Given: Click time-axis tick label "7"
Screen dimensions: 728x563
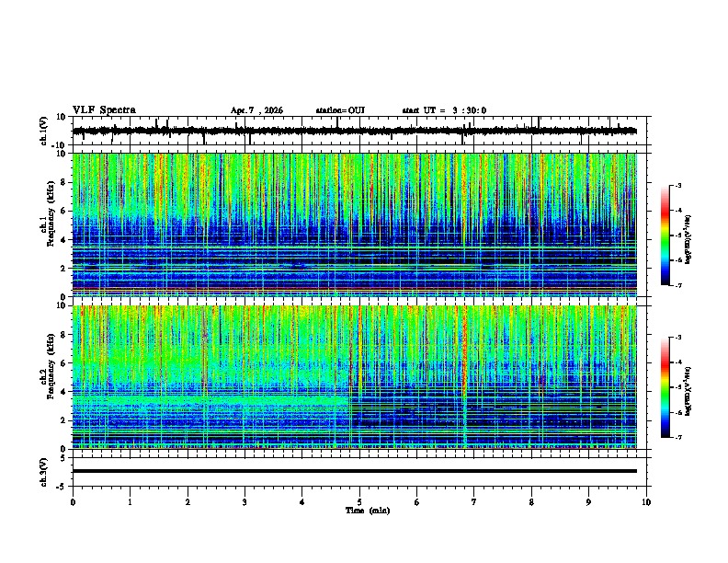Looking at the screenshot, I should click(x=474, y=502).
